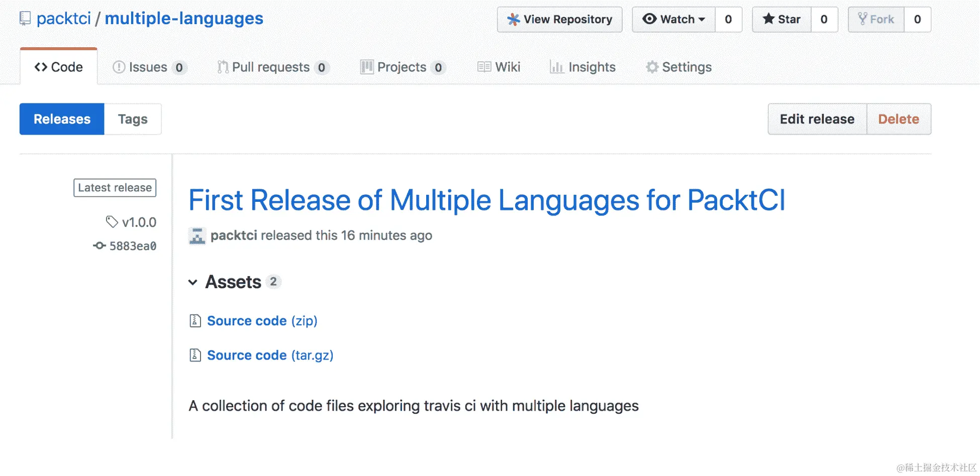Download Source code (zip)
This screenshot has width=980, height=476.
pos(262,321)
